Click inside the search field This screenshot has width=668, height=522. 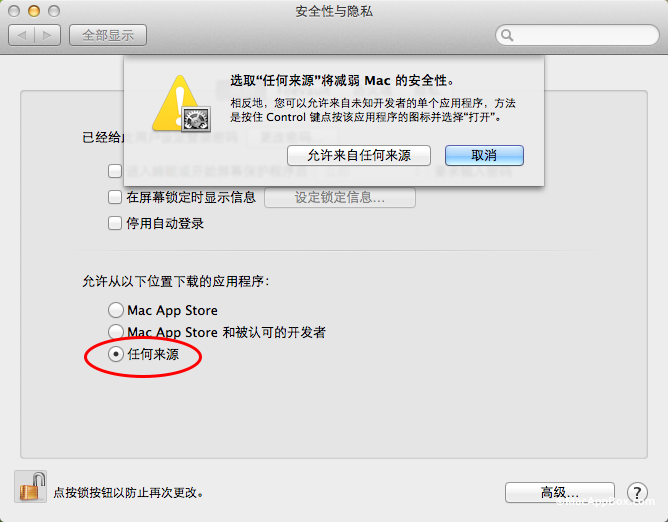[577, 35]
